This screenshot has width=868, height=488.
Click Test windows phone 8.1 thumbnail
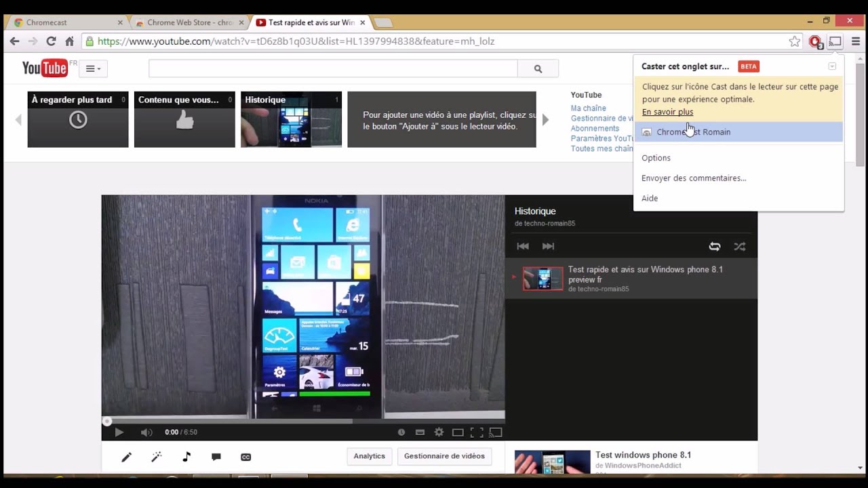[552, 462]
